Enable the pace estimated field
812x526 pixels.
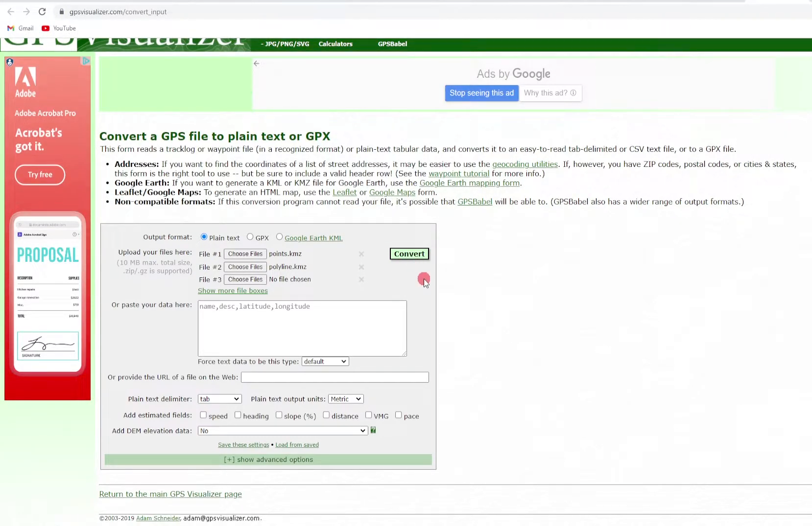(x=399, y=415)
